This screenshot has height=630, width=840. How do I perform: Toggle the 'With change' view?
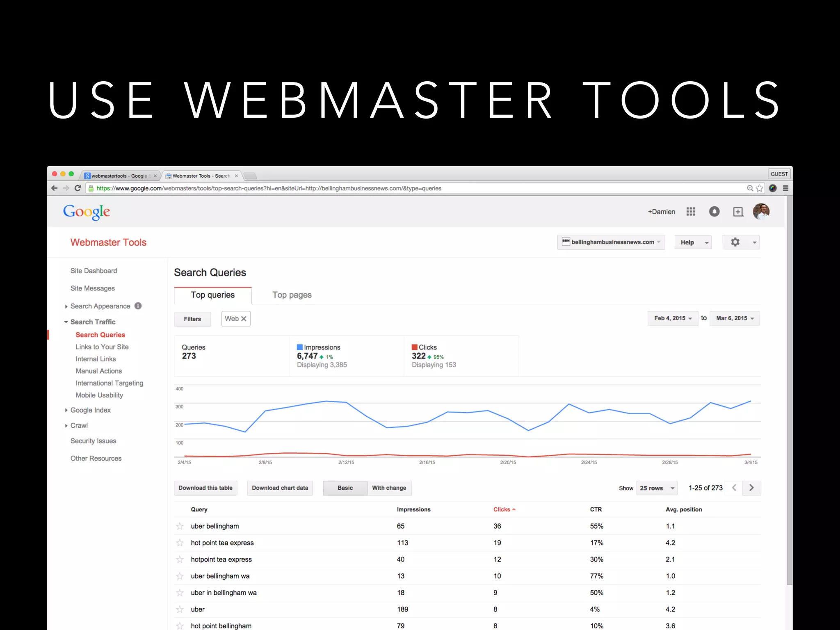pyautogui.click(x=389, y=488)
